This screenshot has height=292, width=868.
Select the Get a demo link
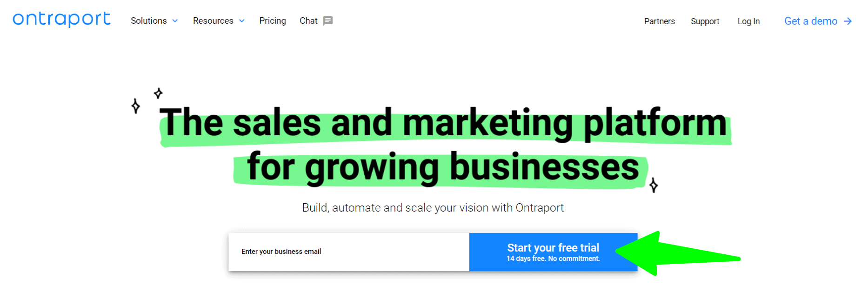[x=811, y=21]
